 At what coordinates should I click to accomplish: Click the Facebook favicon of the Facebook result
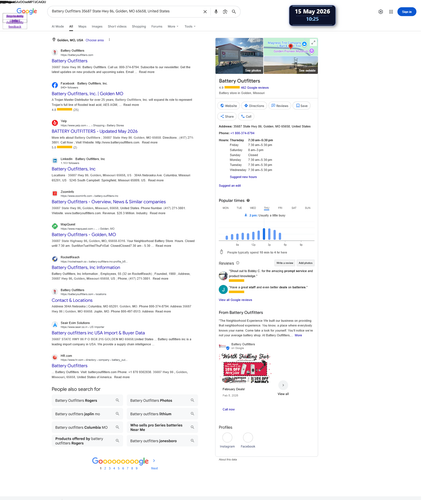[55, 86]
